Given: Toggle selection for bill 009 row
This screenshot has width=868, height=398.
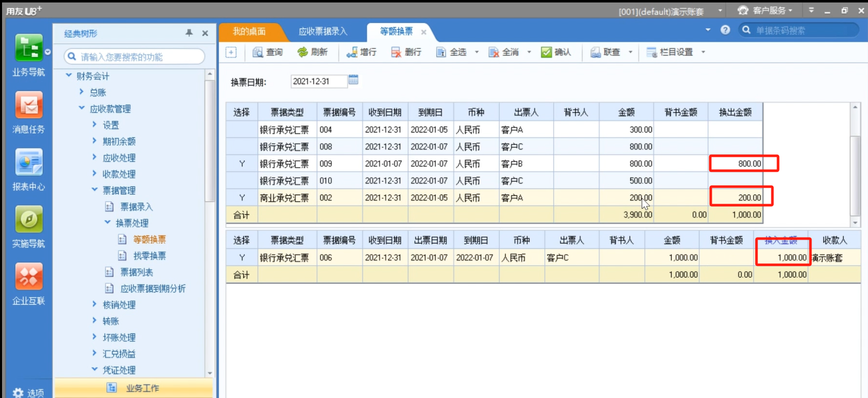Looking at the screenshot, I should pyautogui.click(x=242, y=164).
